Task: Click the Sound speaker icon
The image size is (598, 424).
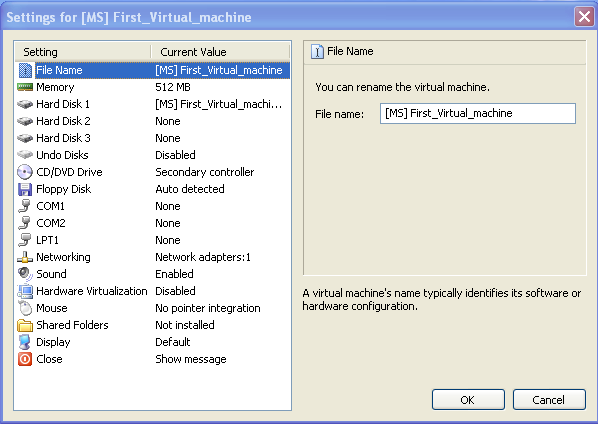Action: [25, 274]
